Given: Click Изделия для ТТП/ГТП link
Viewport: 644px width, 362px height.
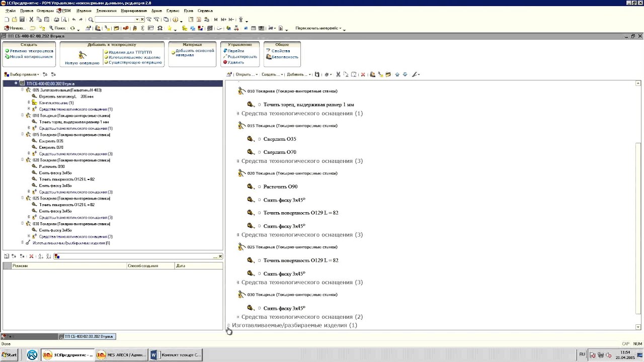Looking at the screenshot, I should point(130,52).
